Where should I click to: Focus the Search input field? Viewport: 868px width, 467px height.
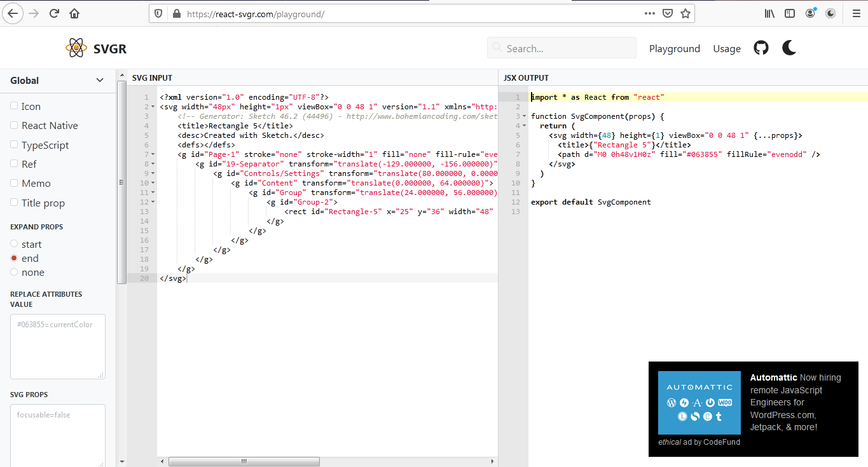(x=561, y=48)
